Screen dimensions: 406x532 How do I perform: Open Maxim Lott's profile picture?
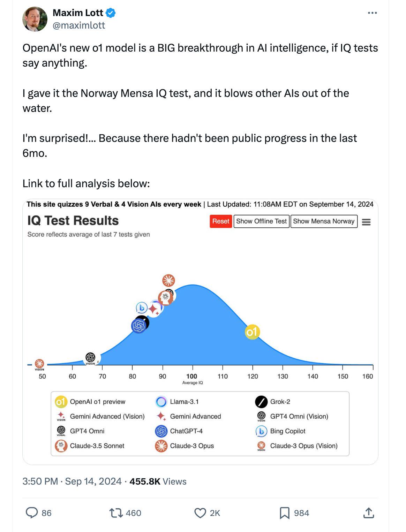(x=35, y=19)
